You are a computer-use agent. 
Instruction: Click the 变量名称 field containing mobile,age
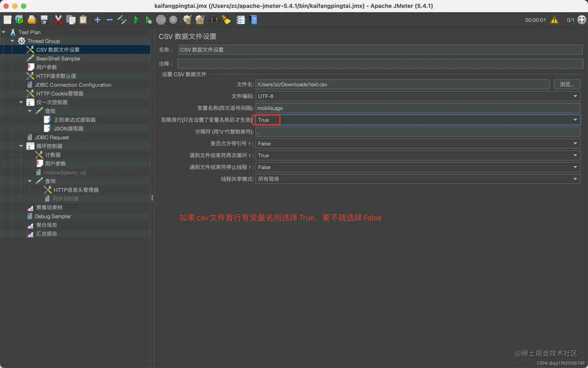click(x=418, y=108)
